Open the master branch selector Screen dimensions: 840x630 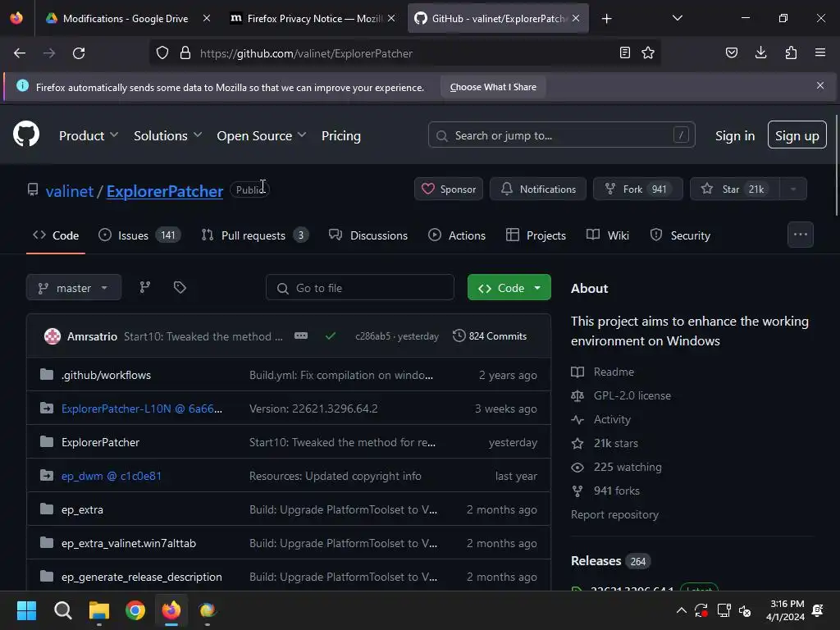tap(74, 288)
